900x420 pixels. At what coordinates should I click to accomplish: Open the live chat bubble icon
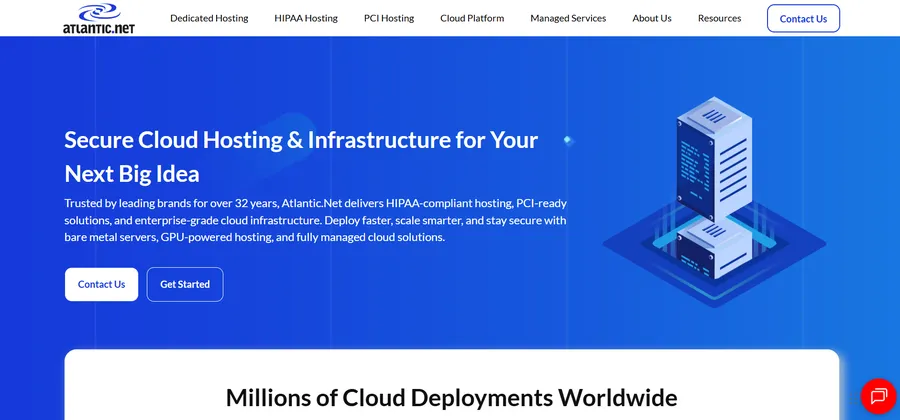(x=878, y=396)
